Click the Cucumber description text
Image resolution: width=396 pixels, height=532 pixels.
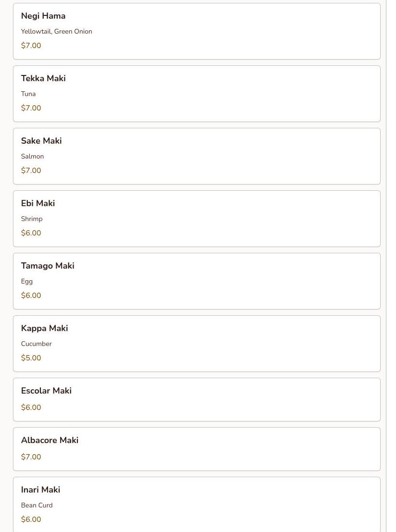coord(36,344)
